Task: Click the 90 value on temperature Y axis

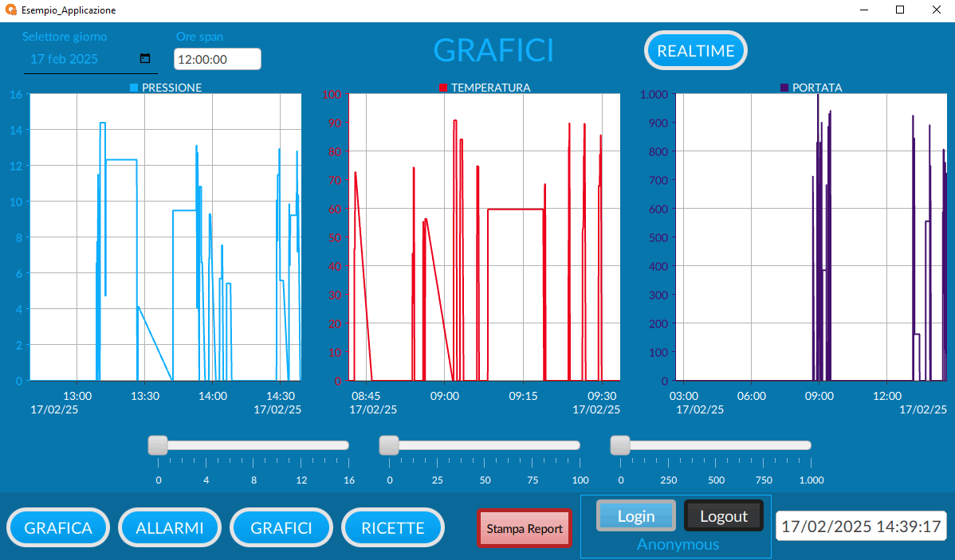Action: [x=335, y=123]
